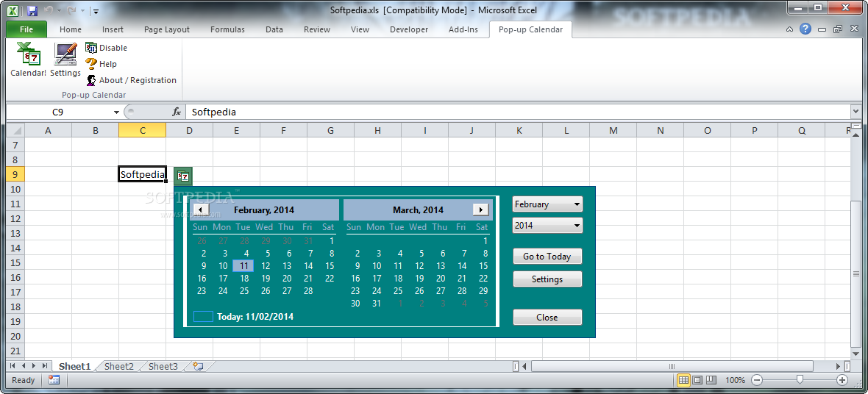
Task: Click the 100% zoom level
Action: (735, 380)
